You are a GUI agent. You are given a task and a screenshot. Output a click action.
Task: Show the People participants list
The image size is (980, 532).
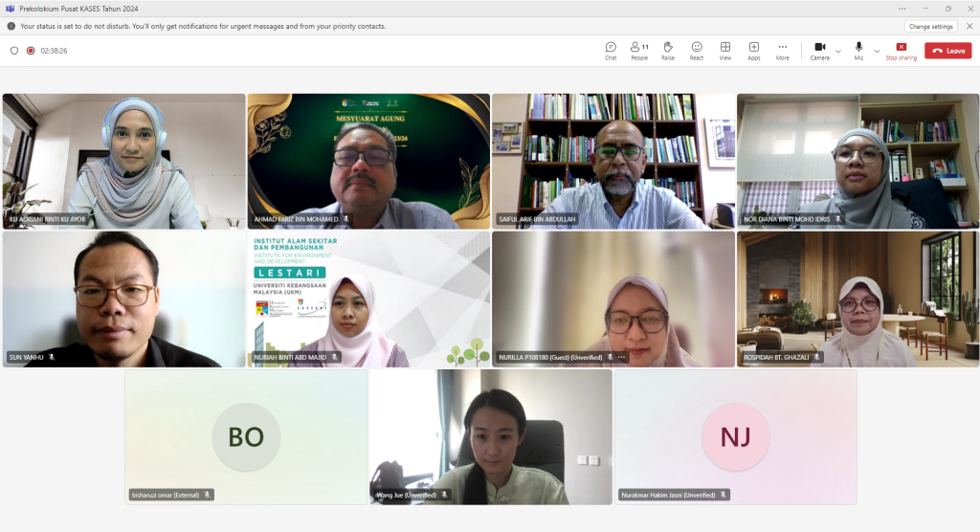click(638, 50)
